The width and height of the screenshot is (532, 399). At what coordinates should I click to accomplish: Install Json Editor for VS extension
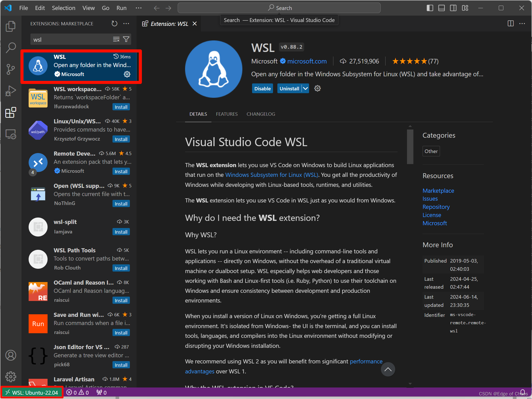121,365
